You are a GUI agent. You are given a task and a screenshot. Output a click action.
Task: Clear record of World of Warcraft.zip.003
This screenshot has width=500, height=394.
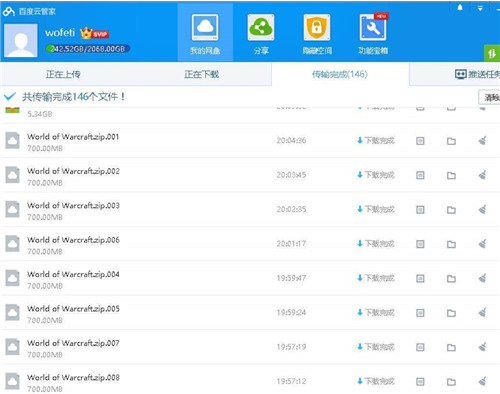[x=482, y=209]
